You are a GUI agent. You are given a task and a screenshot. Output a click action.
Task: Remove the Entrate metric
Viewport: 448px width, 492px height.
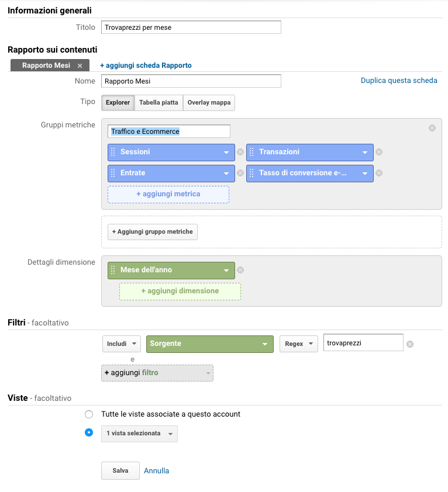click(240, 173)
